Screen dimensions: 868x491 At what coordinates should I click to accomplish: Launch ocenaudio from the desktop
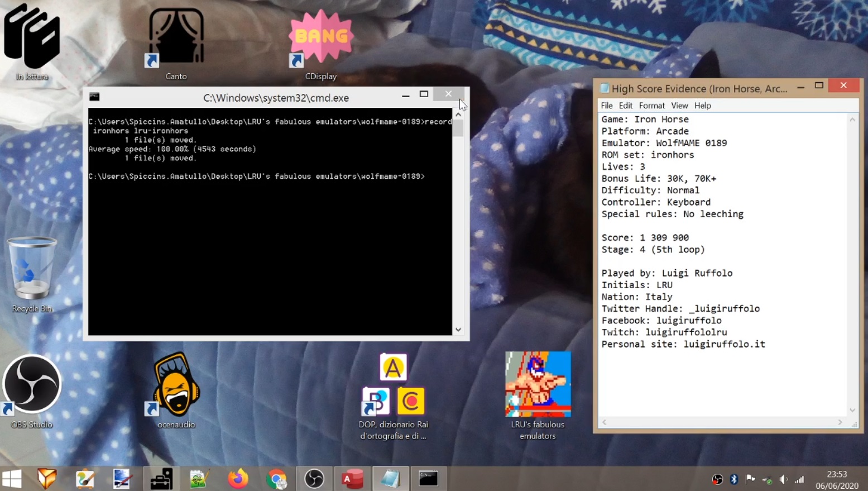(x=176, y=385)
